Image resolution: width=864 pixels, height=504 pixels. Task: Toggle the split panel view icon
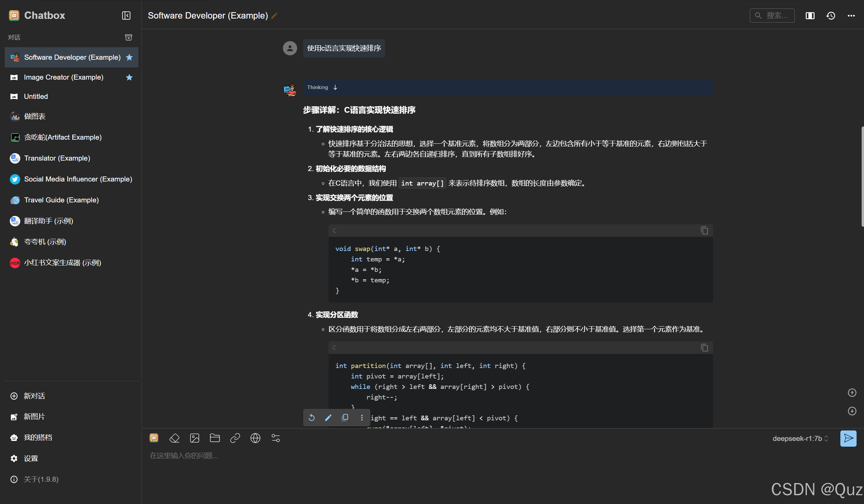click(810, 16)
